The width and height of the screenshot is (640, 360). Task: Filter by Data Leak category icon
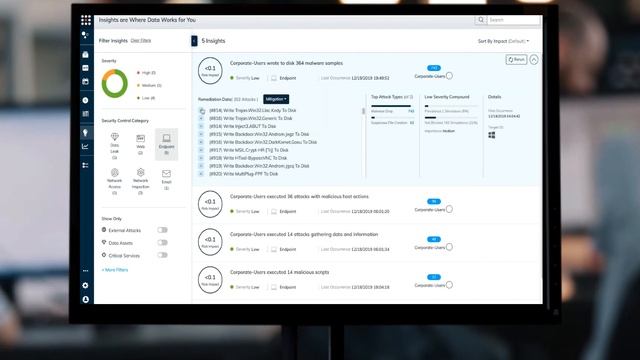tap(115, 137)
